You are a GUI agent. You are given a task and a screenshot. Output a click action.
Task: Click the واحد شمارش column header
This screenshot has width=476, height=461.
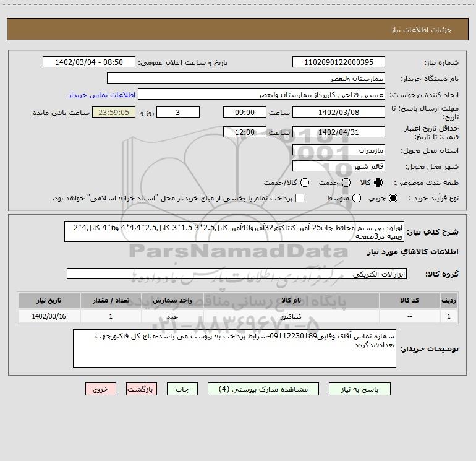tap(172, 300)
